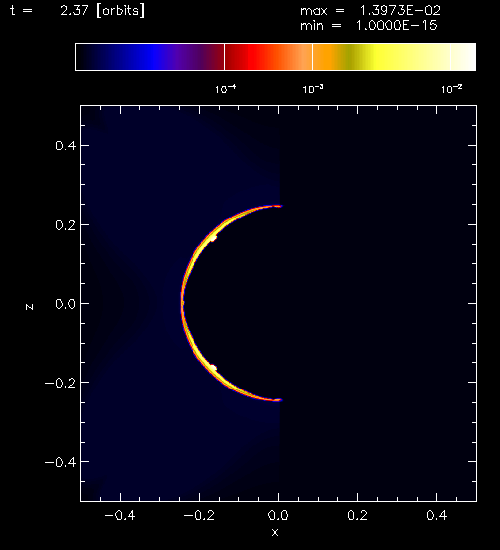Click the upper bright white spot on arc

coord(213,238)
